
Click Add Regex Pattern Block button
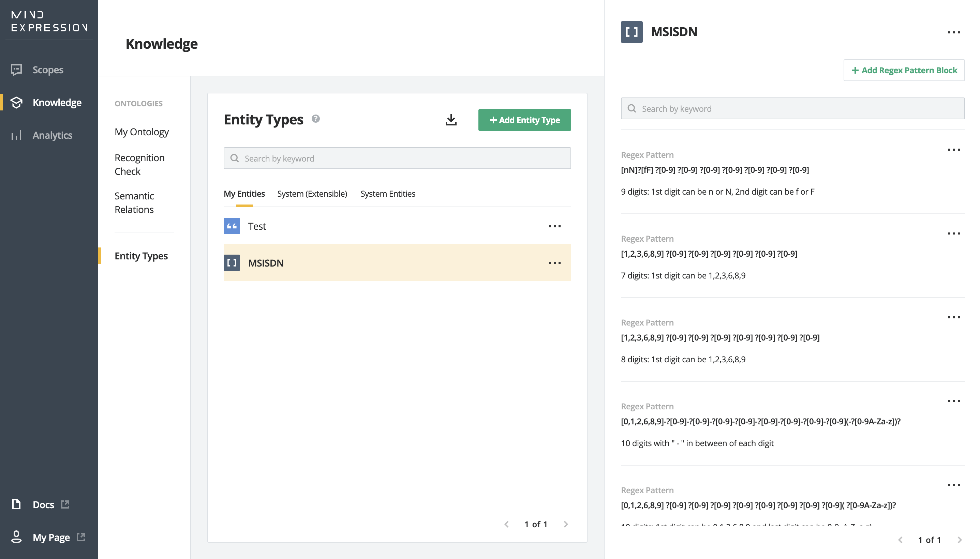point(904,70)
